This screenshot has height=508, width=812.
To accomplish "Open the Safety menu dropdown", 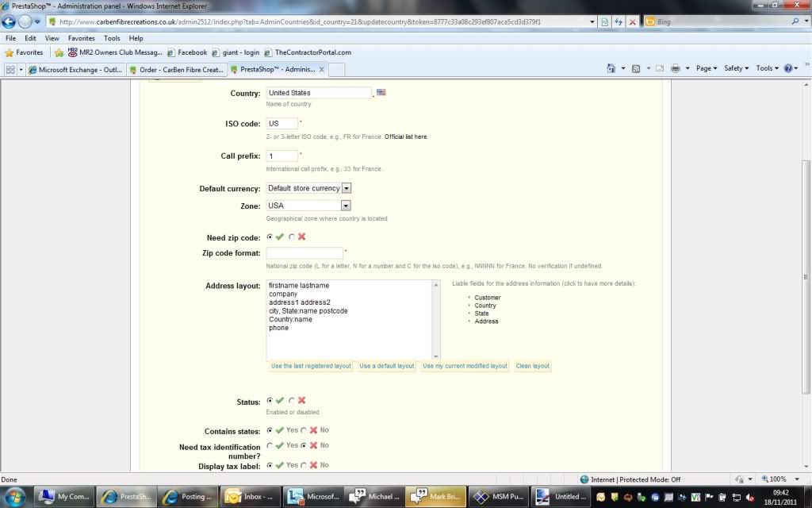I will click(737, 68).
